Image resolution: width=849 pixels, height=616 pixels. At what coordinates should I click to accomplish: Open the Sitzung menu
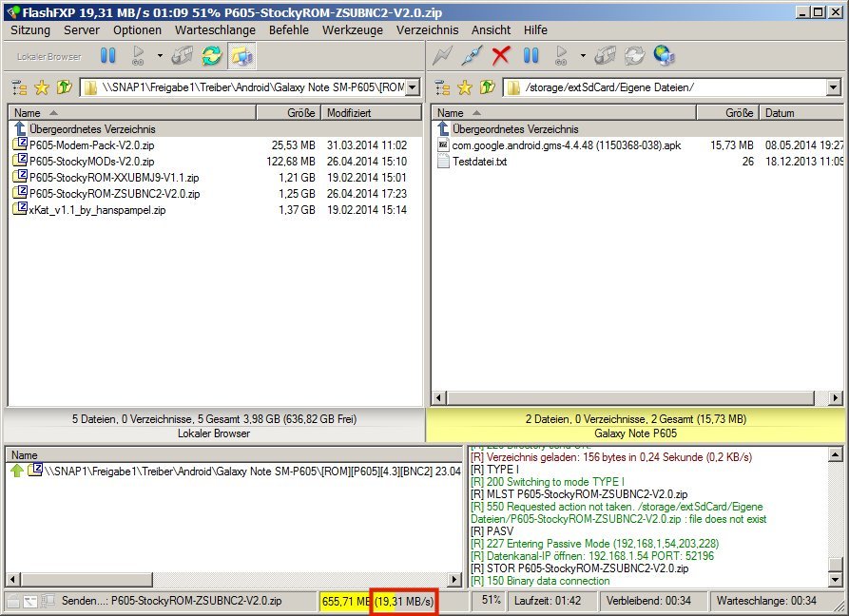pos(30,30)
